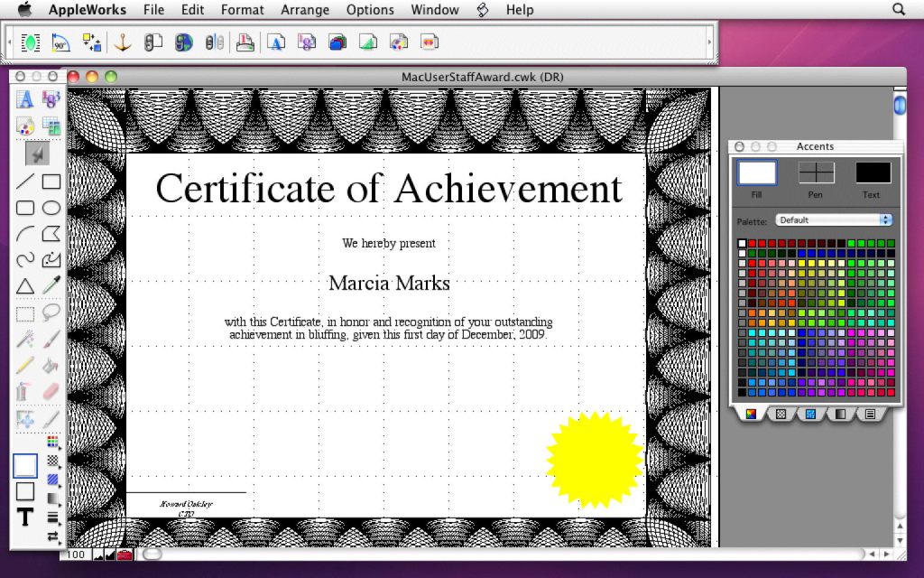Select the Pen target in Accents
924x578 pixels.
coord(816,173)
